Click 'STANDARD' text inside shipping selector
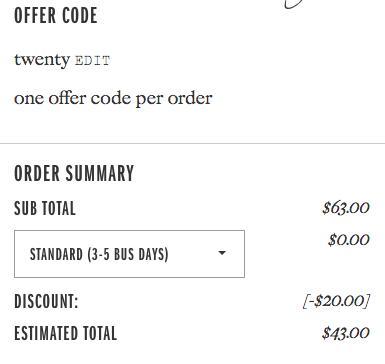 tap(56, 254)
